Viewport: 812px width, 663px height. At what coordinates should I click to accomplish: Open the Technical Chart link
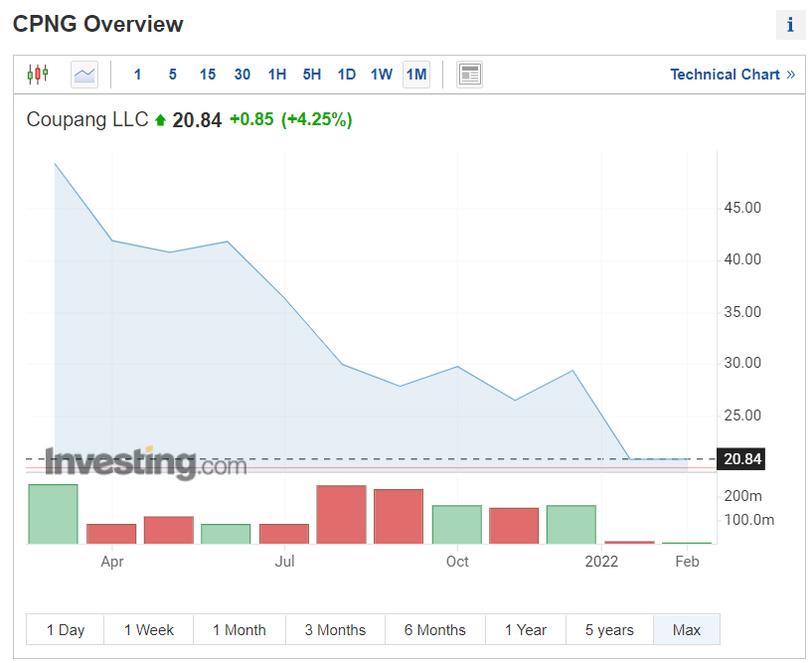coord(732,75)
